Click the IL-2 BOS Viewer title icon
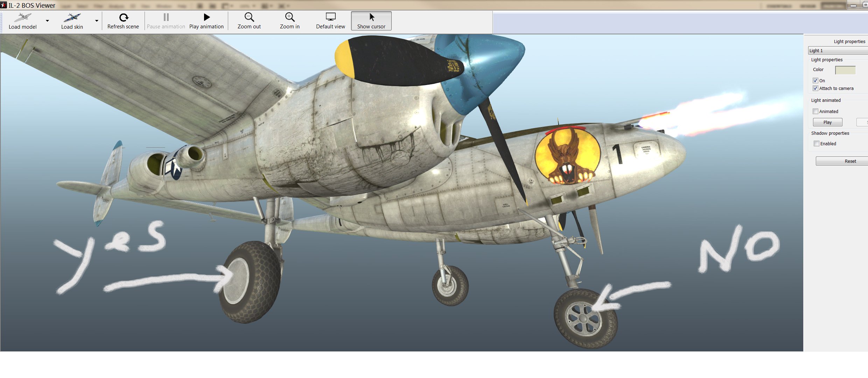 pos(3,5)
